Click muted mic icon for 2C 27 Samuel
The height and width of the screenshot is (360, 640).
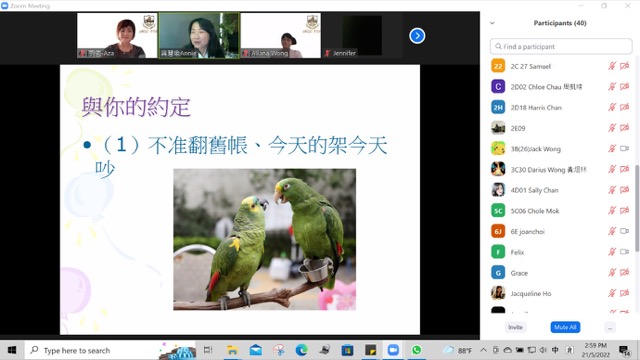coord(612,66)
